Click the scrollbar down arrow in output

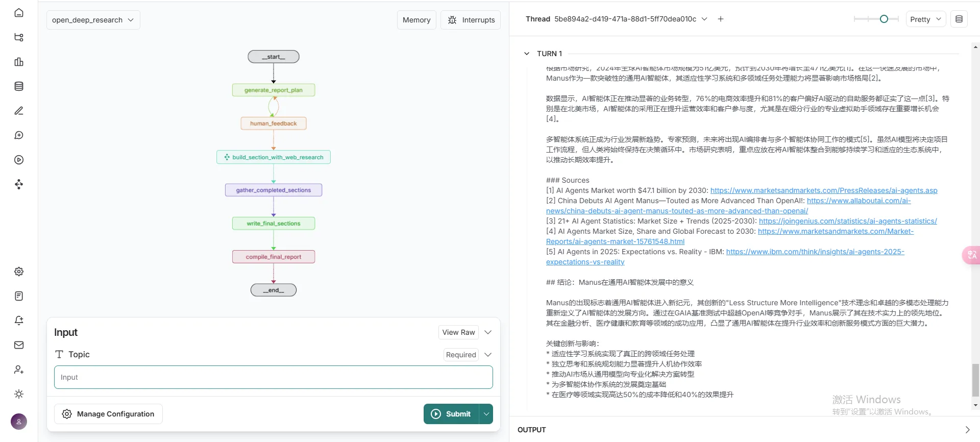coord(975,406)
